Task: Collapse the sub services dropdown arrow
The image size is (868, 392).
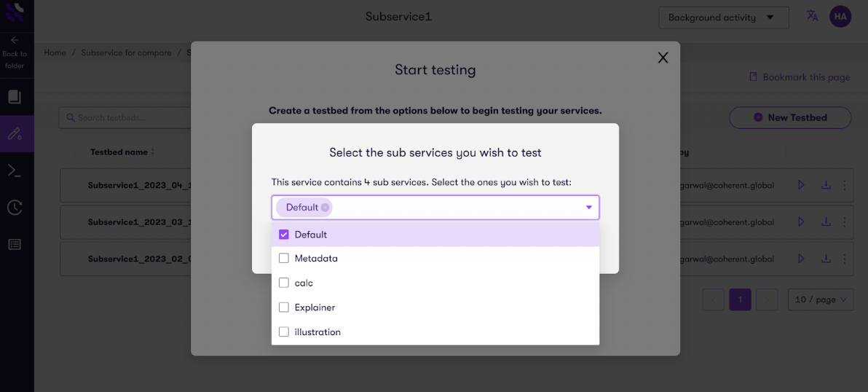Action: pos(588,208)
